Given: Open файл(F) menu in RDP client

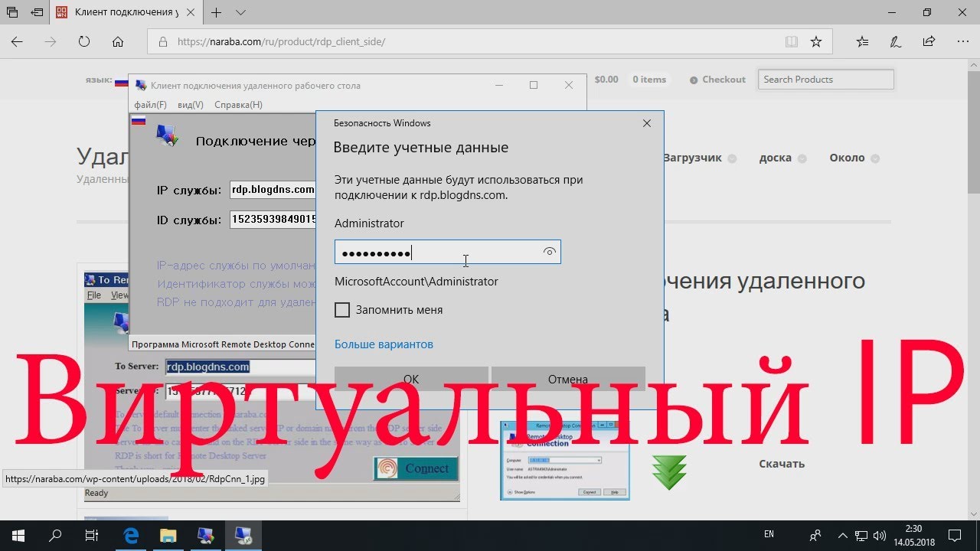Looking at the screenshot, I should (x=150, y=105).
